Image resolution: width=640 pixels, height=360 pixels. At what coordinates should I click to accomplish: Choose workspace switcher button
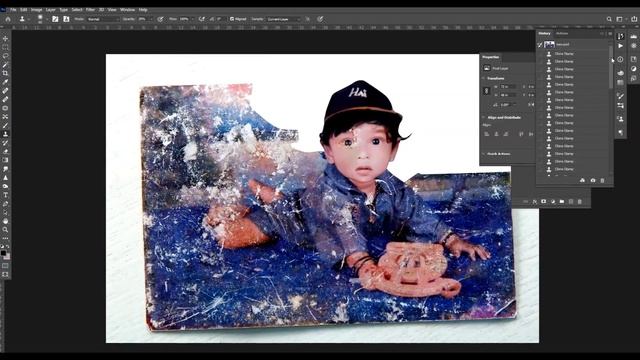click(x=620, y=19)
